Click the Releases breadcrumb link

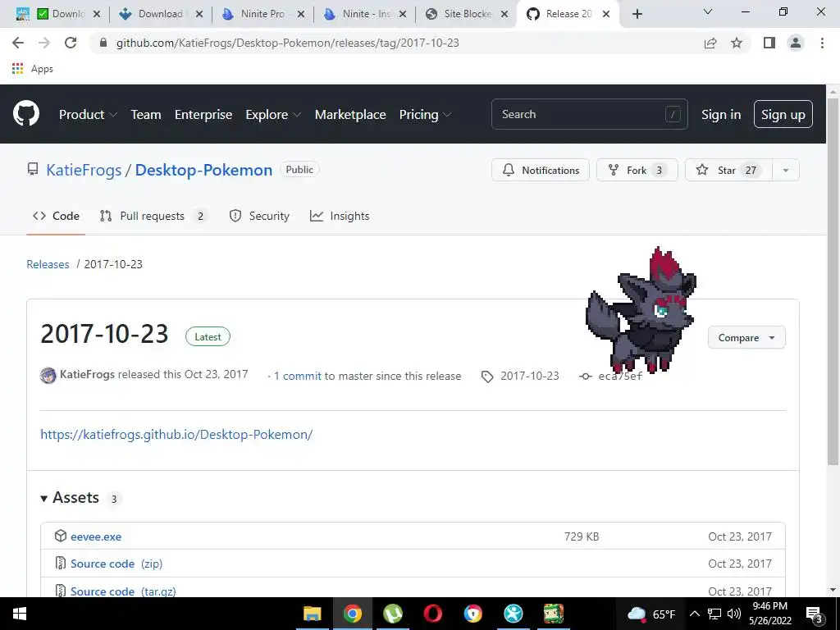click(x=48, y=264)
